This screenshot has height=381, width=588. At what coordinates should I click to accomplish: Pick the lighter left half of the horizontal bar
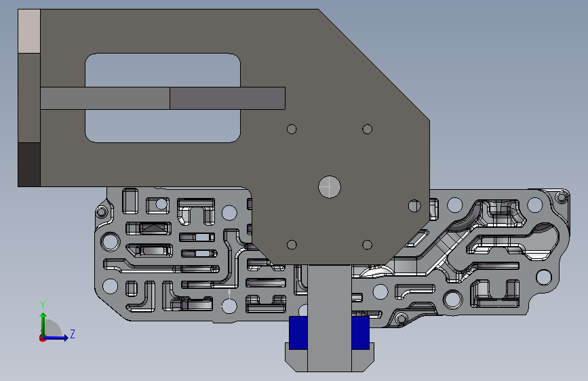coord(105,98)
